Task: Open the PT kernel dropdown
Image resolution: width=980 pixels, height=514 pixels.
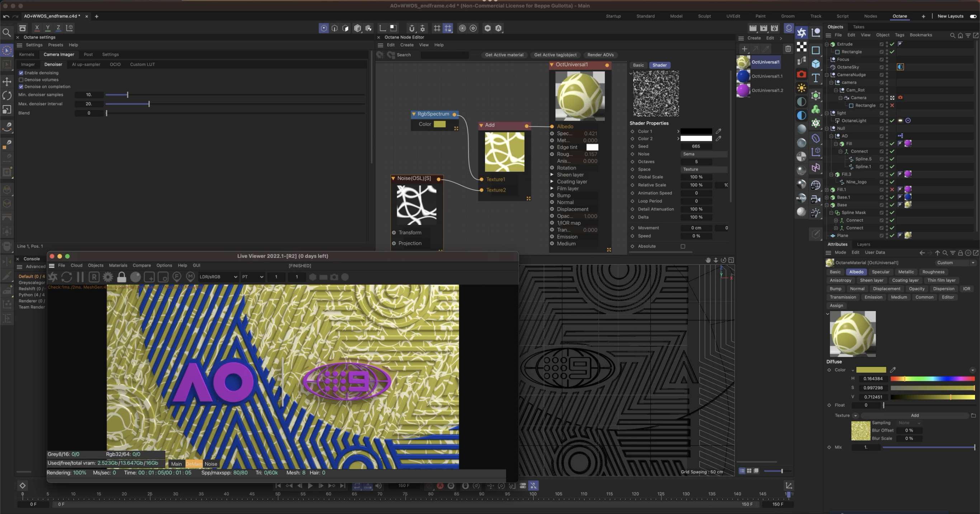Action: point(253,277)
